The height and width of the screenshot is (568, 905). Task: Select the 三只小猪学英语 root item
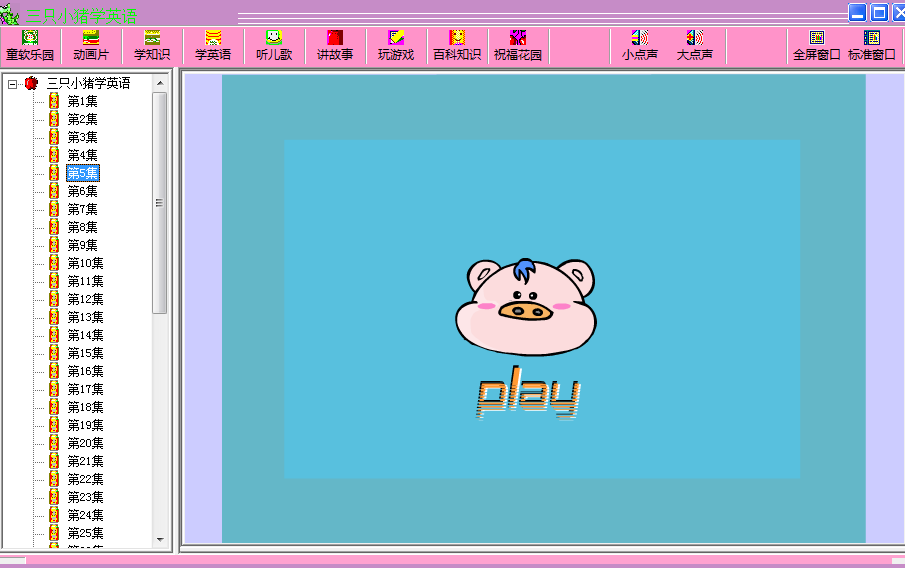coord(88,83)
